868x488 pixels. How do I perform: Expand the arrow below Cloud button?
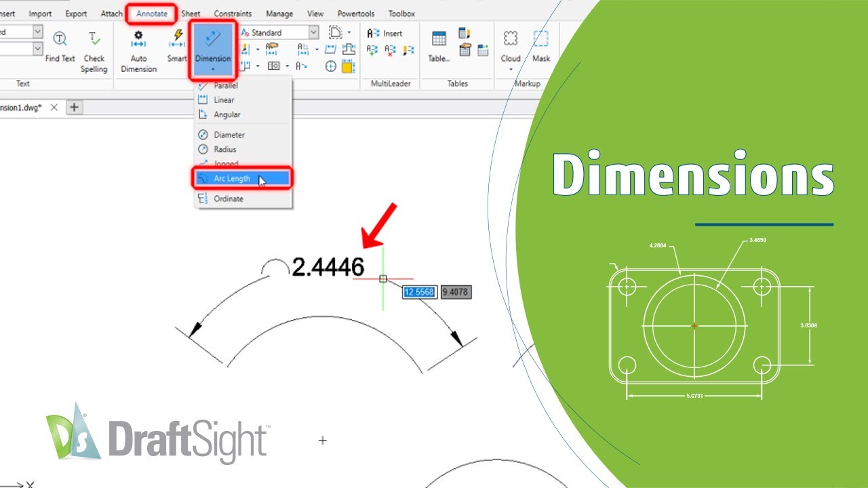pyautogui.click(x=511, y=69)
